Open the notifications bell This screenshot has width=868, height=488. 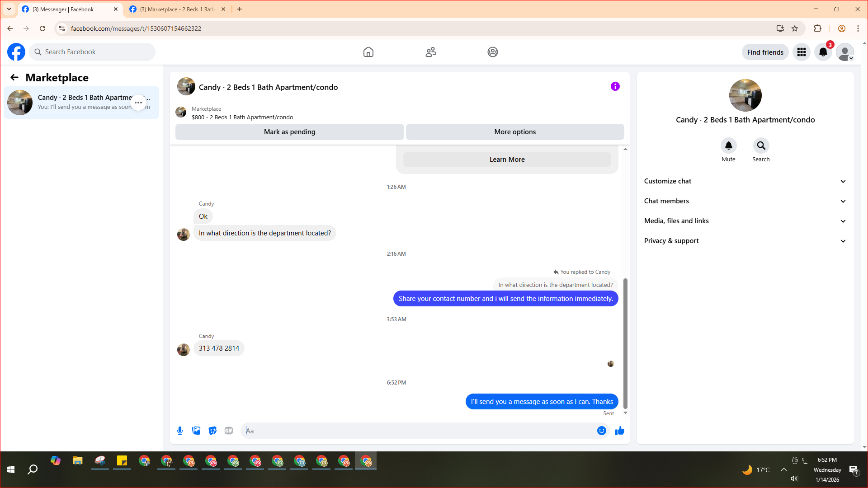point(823,52)
